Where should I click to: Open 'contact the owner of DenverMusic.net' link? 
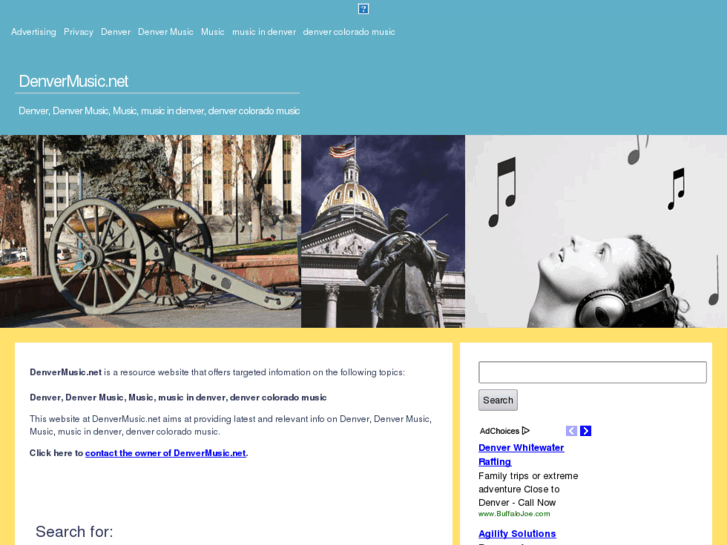[166, 453]
